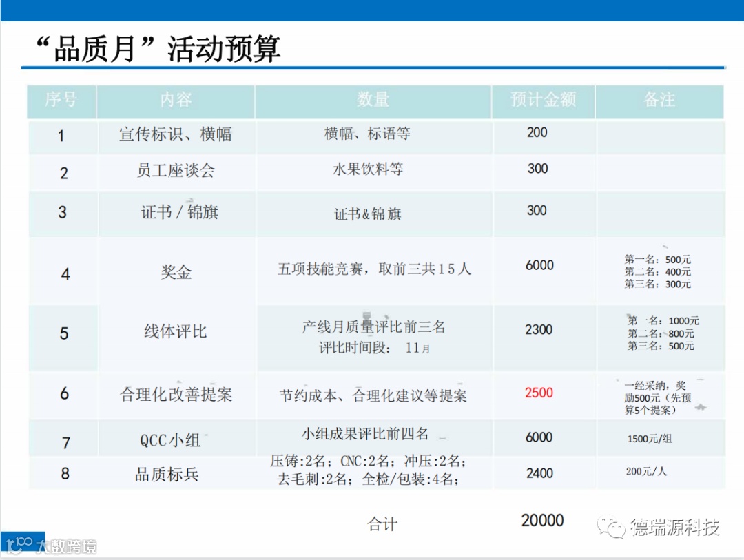This screenshot has height=560, width=744.
Task: Click row number 6
Action: (x=65, y=393)
